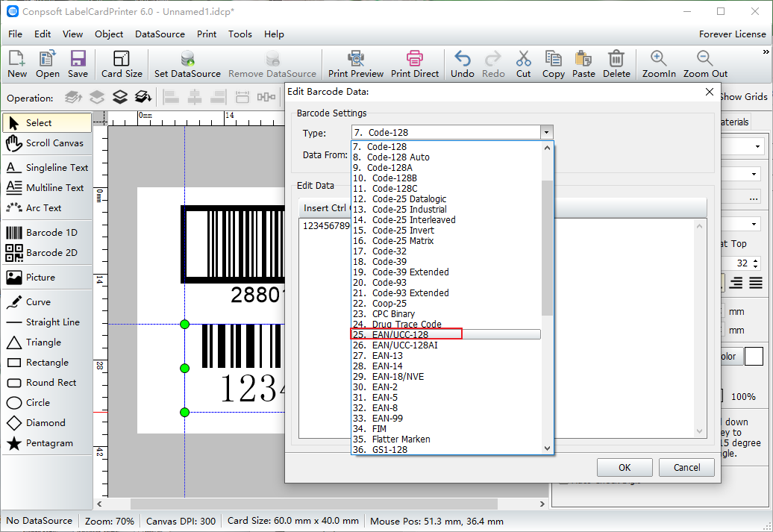Click the Canvas DPI: 300 status entry
Screen dimensions: 773x532
(x=181, y=521)
